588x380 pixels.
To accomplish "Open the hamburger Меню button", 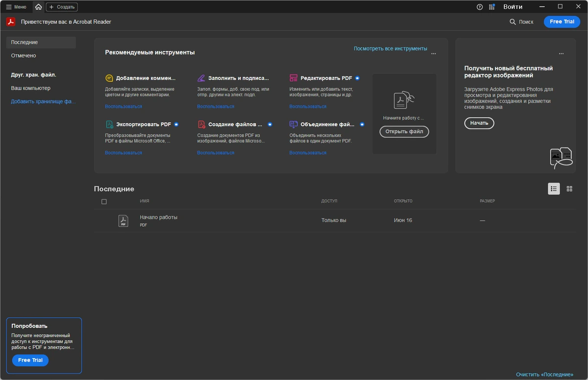I will click(x=16, y=7).
